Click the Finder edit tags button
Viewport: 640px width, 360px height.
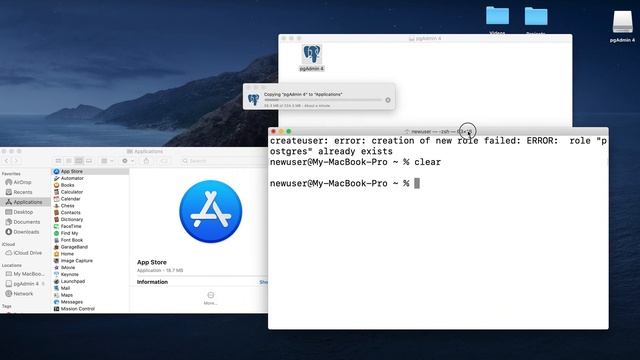(164, 161)
